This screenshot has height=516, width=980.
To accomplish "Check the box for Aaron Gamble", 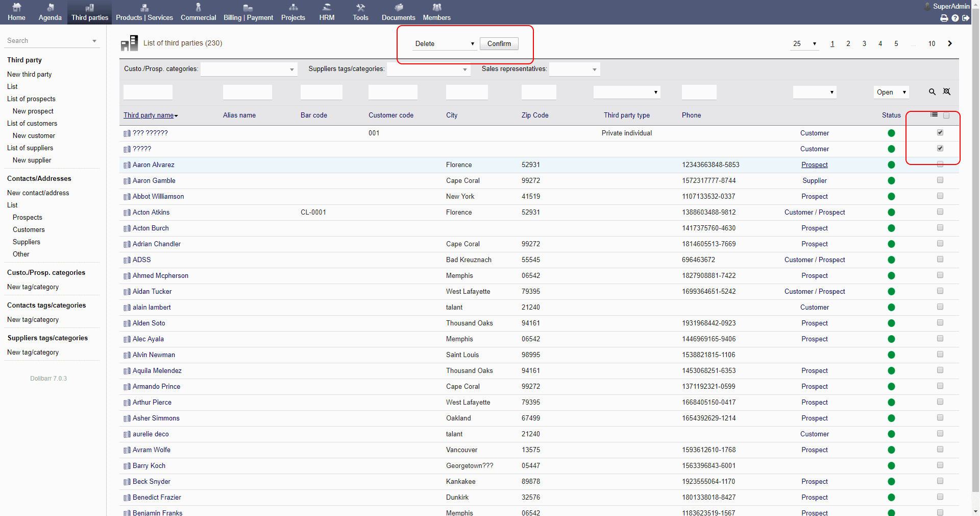I will [940, 180].
